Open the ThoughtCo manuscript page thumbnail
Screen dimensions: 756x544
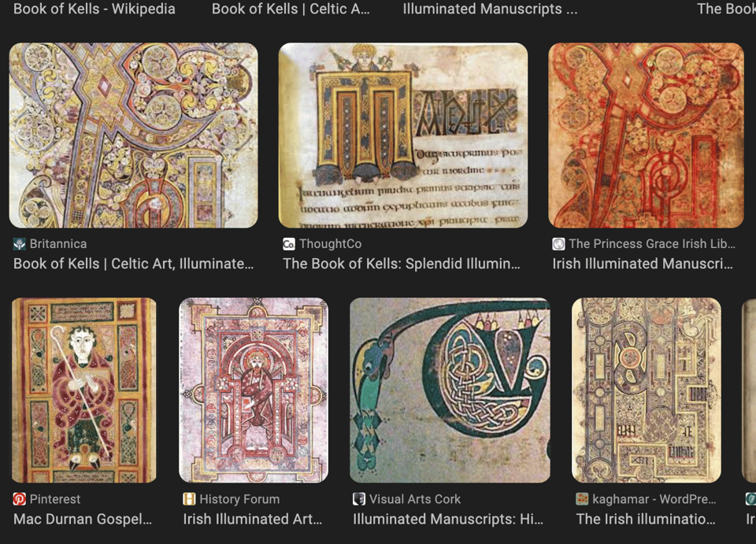403,135
